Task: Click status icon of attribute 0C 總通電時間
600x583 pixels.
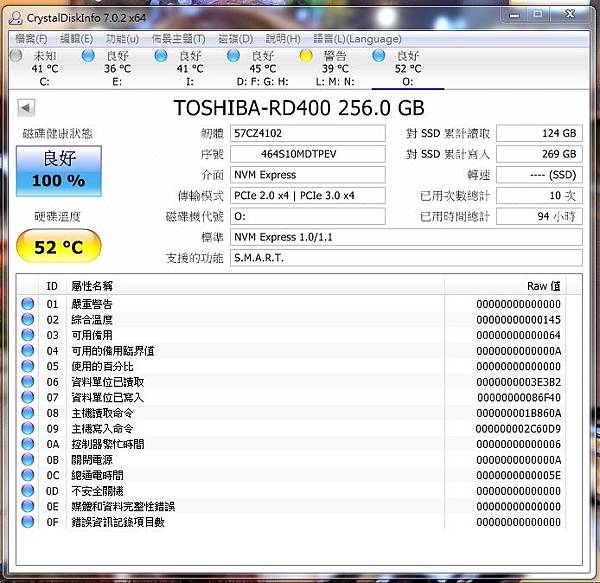Action: (28, 475)
